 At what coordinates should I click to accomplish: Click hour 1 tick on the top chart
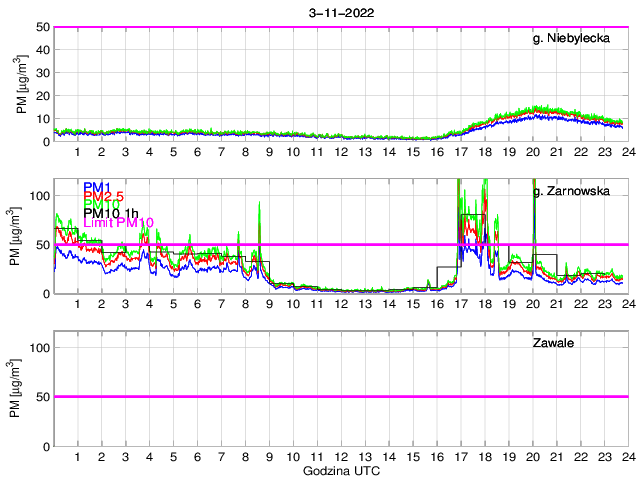pyautogui.click(x=78, y=151)
